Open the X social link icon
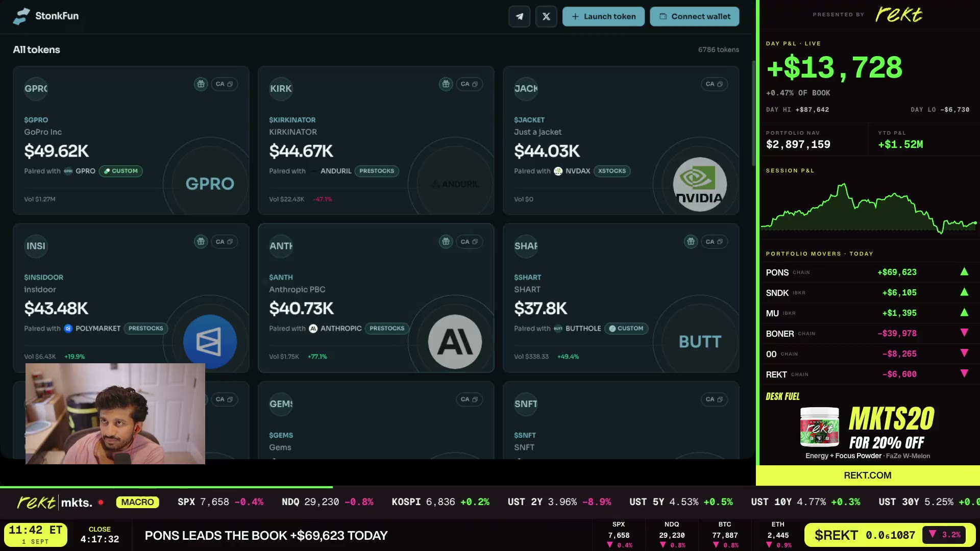This screenshot has width=980, height=551. [x=546, y=16]
